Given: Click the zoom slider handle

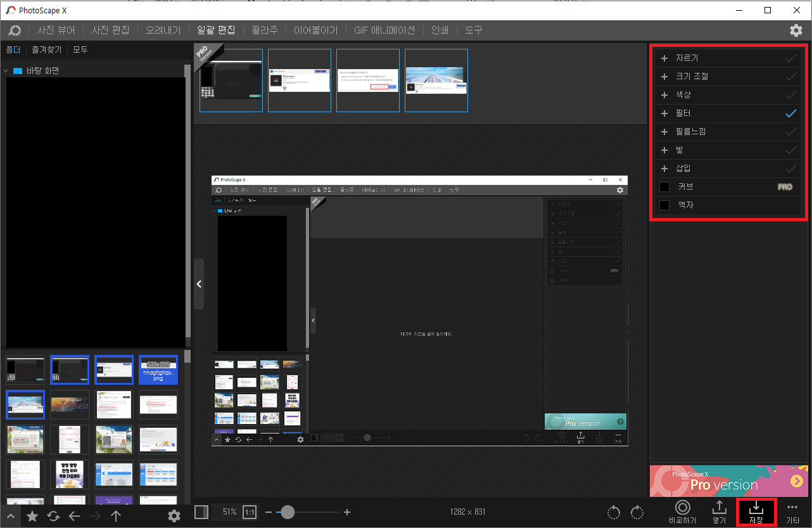Looking at the screenshot, I should point(288,512).
